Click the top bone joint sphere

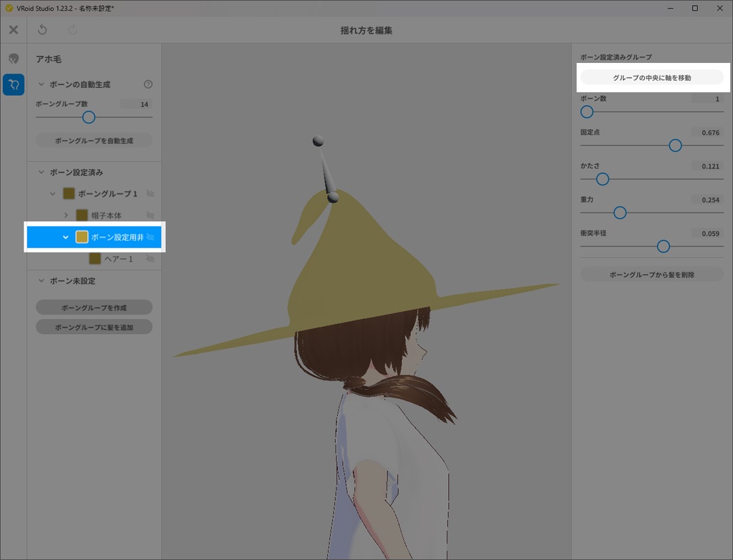coord(318,141)
